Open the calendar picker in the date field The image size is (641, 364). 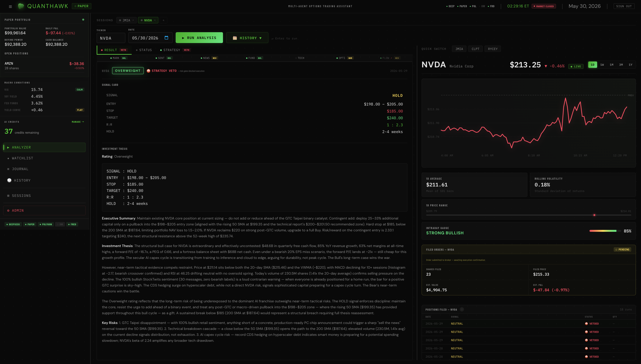click(166, 38)
